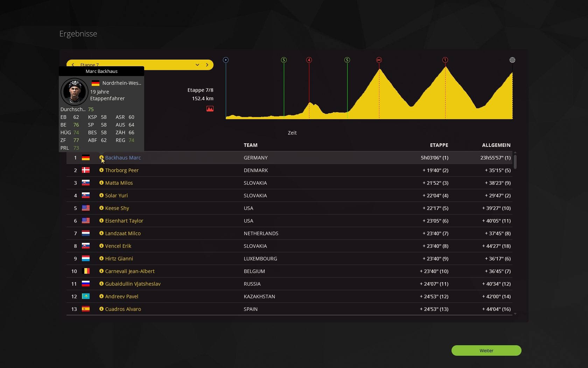Click the category 4 climb marker

309,60
